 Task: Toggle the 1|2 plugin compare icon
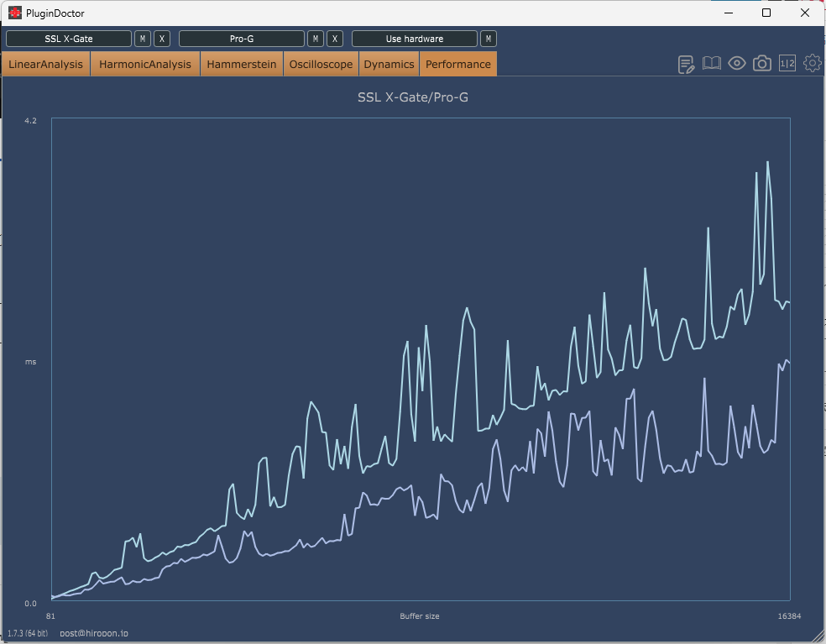(x=787, y=64)
